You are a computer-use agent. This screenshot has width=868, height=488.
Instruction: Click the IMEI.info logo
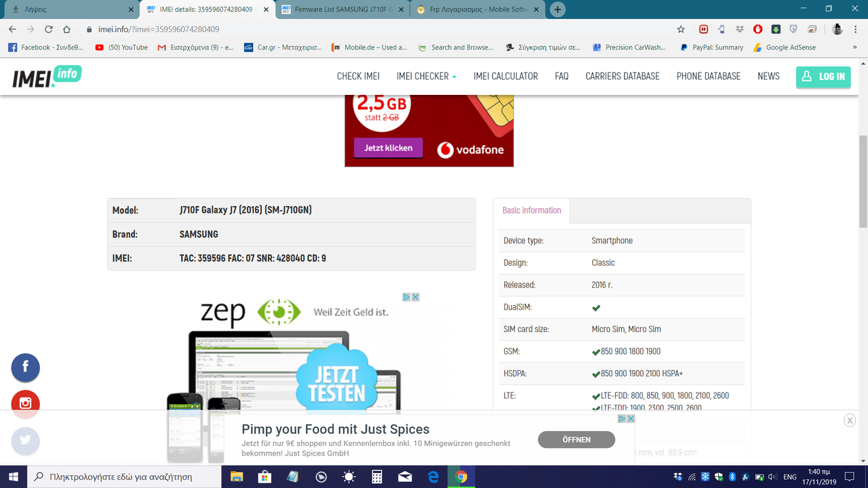(x=47, y=76)
